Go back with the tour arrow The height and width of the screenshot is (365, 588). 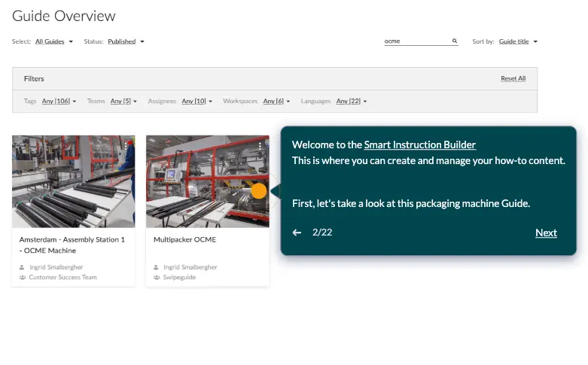tap(297, 233)
